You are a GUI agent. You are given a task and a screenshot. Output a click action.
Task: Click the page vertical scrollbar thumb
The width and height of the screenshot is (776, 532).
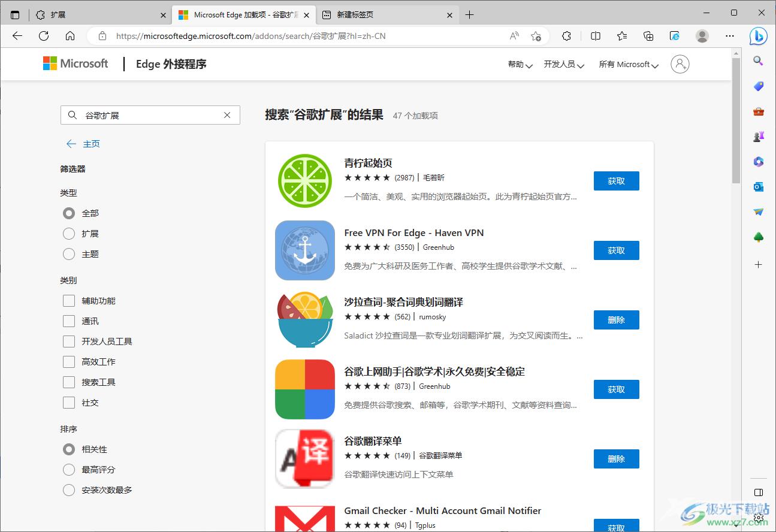(x=736, y=120)
